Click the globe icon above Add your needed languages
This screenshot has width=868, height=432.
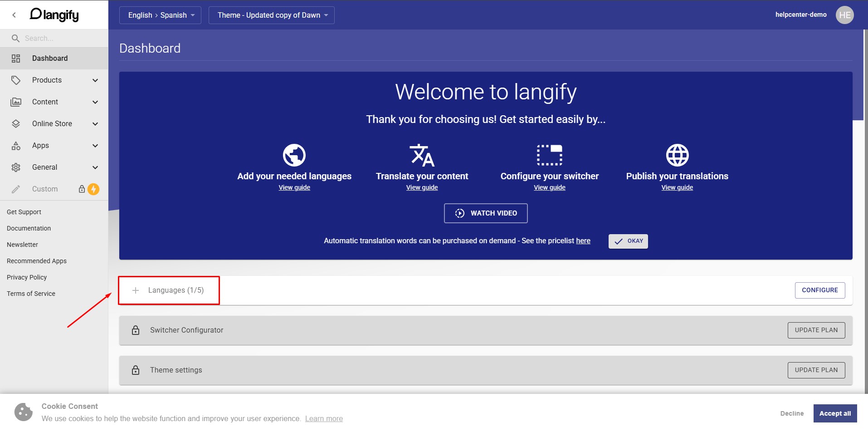(294, 155)
